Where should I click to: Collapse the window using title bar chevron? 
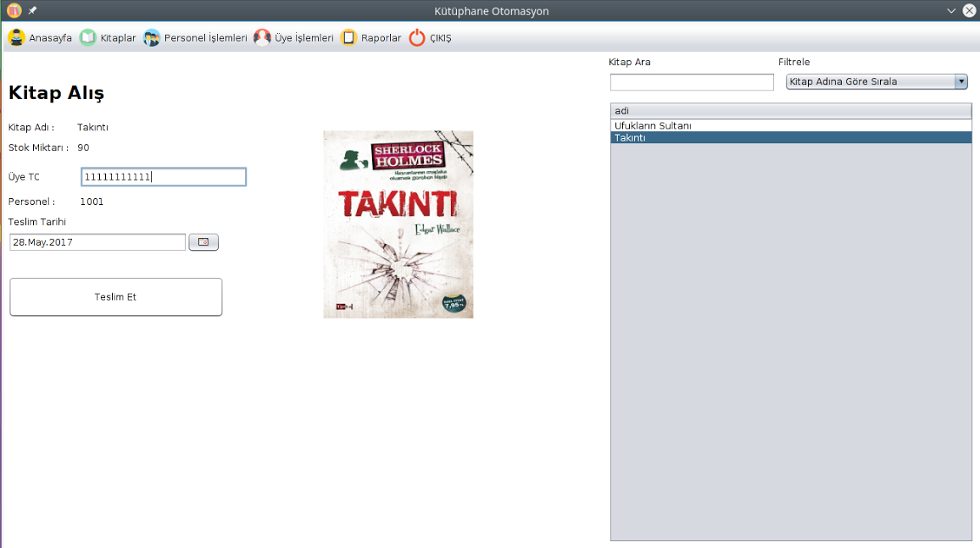pos(951,11)
